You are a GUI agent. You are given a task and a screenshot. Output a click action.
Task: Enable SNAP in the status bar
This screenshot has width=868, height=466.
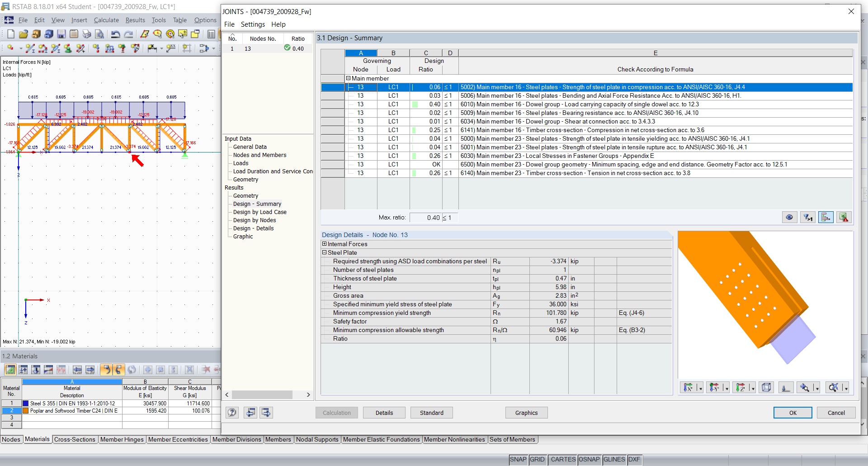518,459
